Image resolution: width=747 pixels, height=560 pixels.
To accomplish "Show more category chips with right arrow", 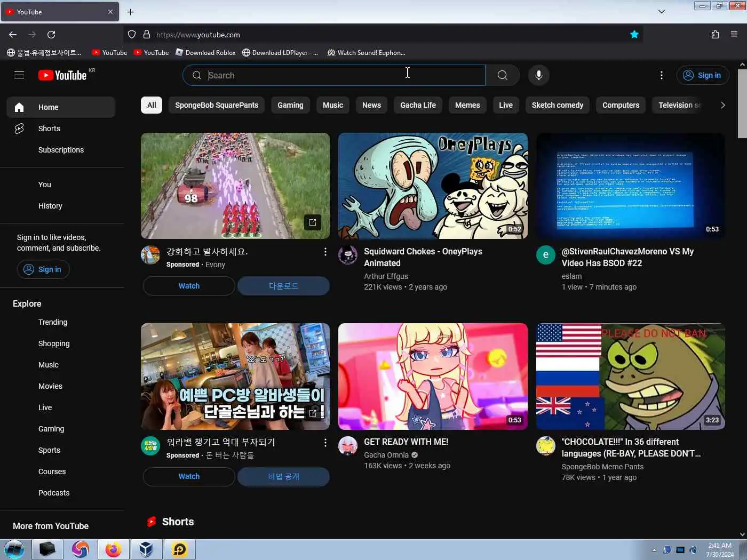I will (x=722, y=105).
